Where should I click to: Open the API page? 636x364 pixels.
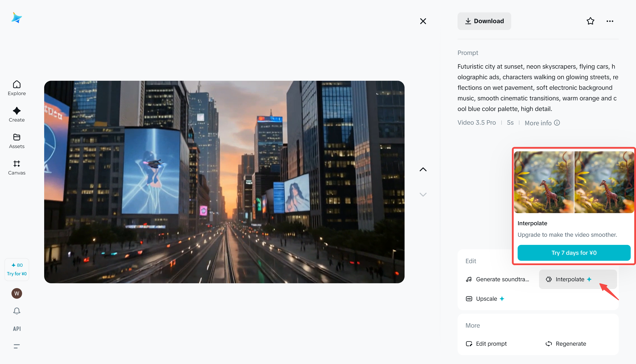coord(17,328)
